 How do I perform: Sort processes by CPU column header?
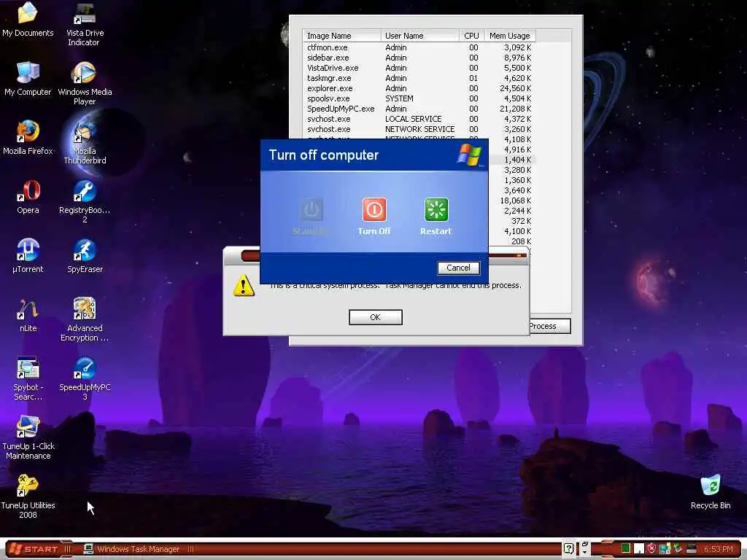pyautogui.click(x=472, y=36)
